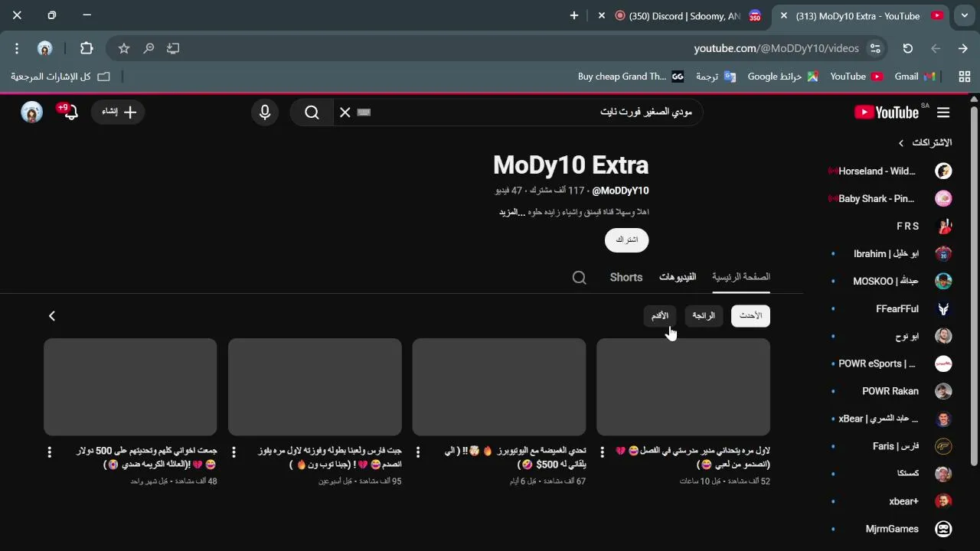Switch to the الصفحة الرئيسية tab
The height and width of the screenshot is (551, 980).
pyautogui.click(x=741, y=277)
